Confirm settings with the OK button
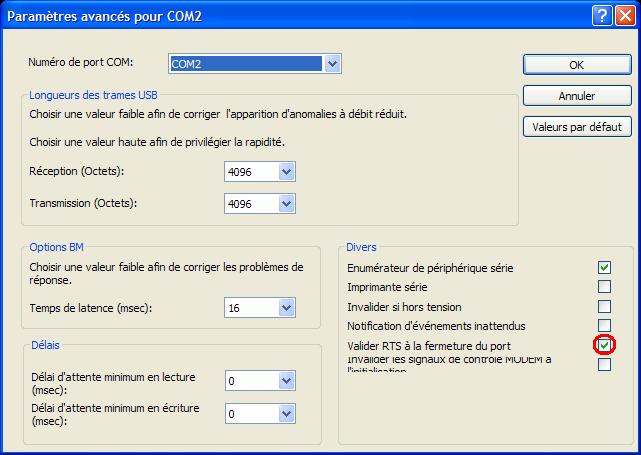Viewport: 641px width, 455px height. pos(577,65)
